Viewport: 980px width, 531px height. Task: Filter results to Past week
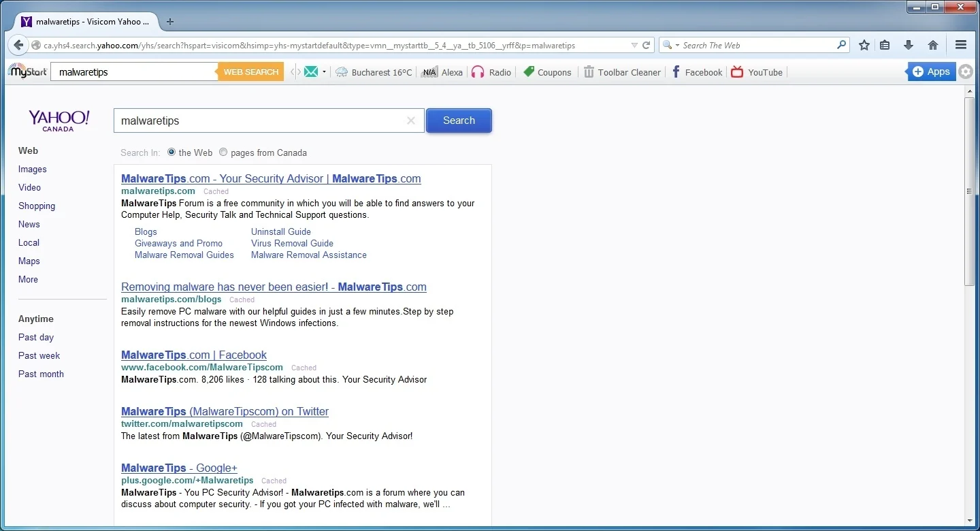click(39, 355)
